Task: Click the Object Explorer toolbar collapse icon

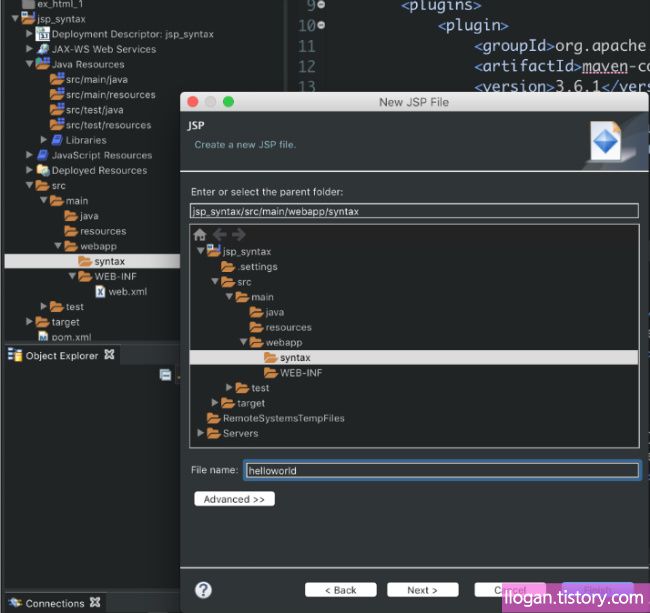Action: (165, 374)
